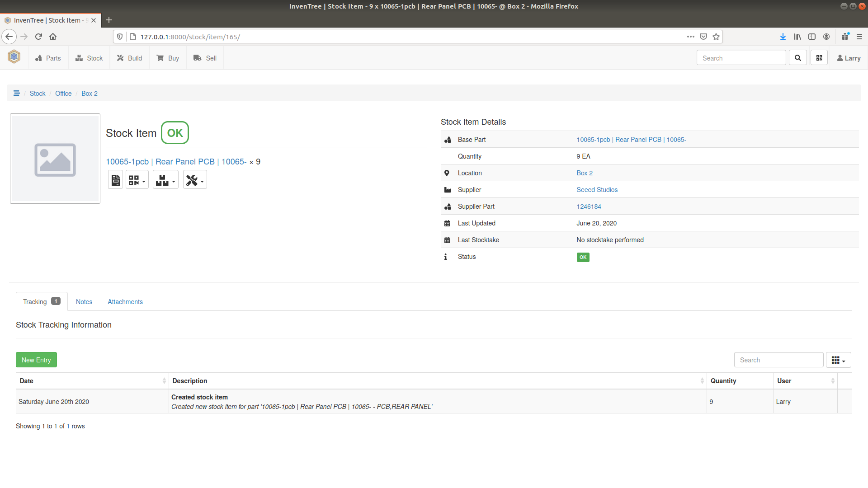The image size is (868, 488).
Task: Expand the barcode actions dropdown
Action: 137,179
